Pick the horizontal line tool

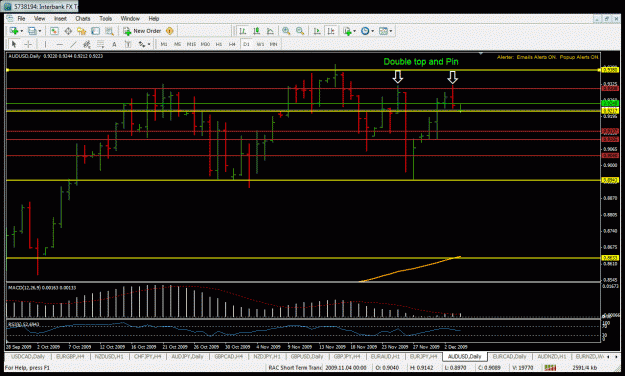(59, 44)
